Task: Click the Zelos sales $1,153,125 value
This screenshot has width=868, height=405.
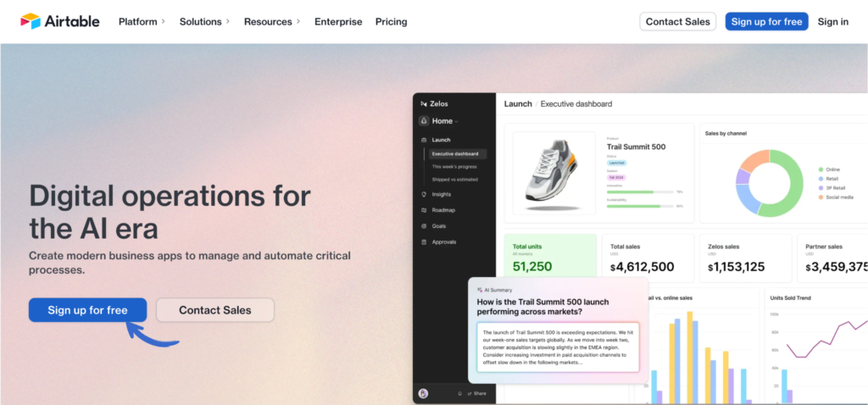Action: [x=737, y=267]
